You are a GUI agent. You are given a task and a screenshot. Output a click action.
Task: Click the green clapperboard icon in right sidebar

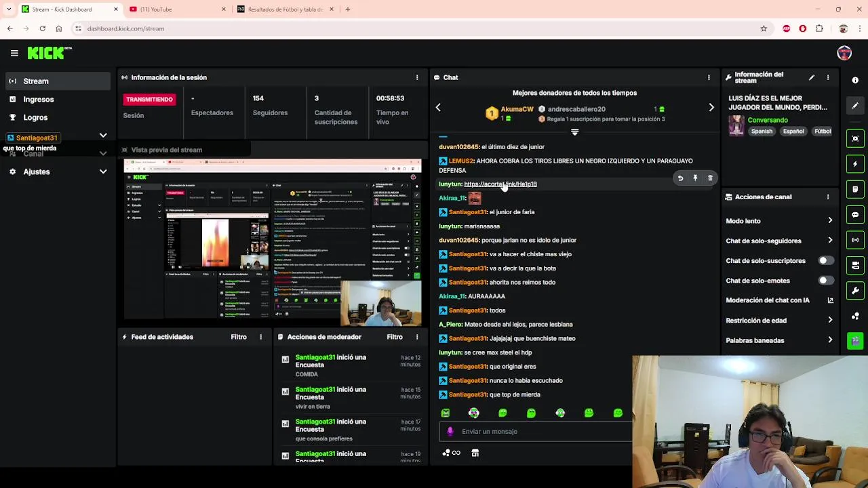855,340
